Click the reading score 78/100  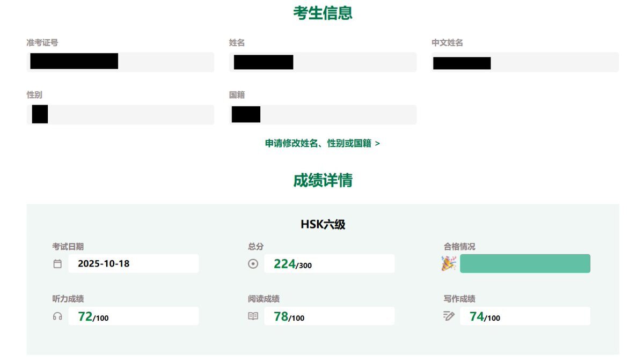[289, 316]
